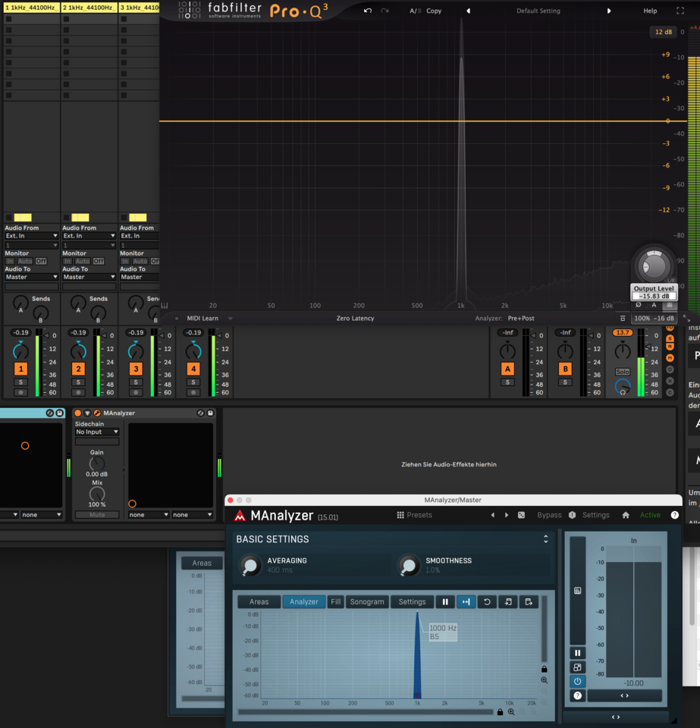Switch to the Analyzer tab in MAnalyzer

point(304,601)
